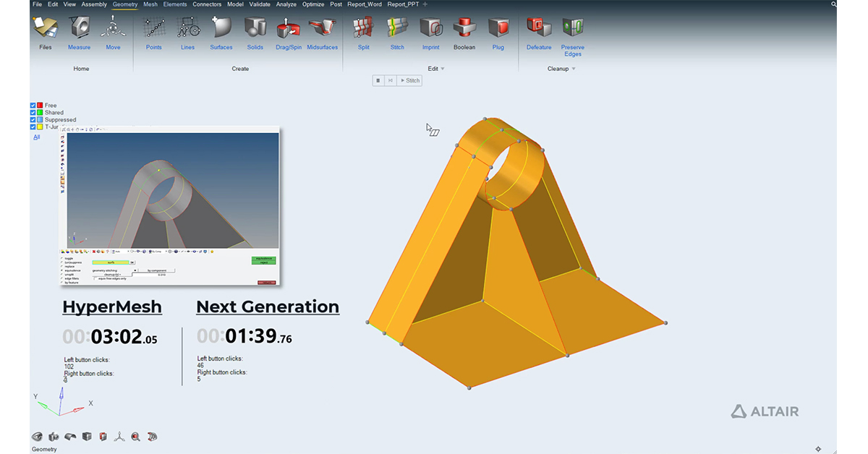The image size is (868, 454).
Task: Click the green Shared edge color swatch
Action: coord(40,113)
